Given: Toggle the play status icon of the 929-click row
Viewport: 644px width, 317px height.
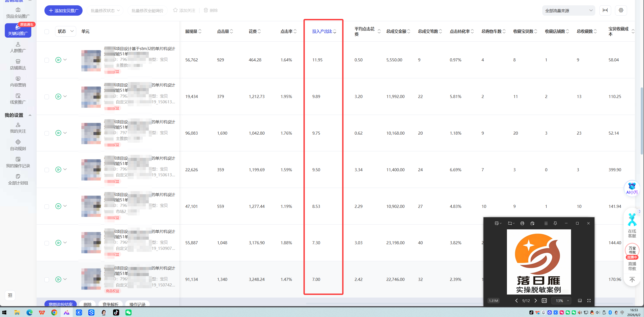Looking at the screenshot, I should pos(58,60).
